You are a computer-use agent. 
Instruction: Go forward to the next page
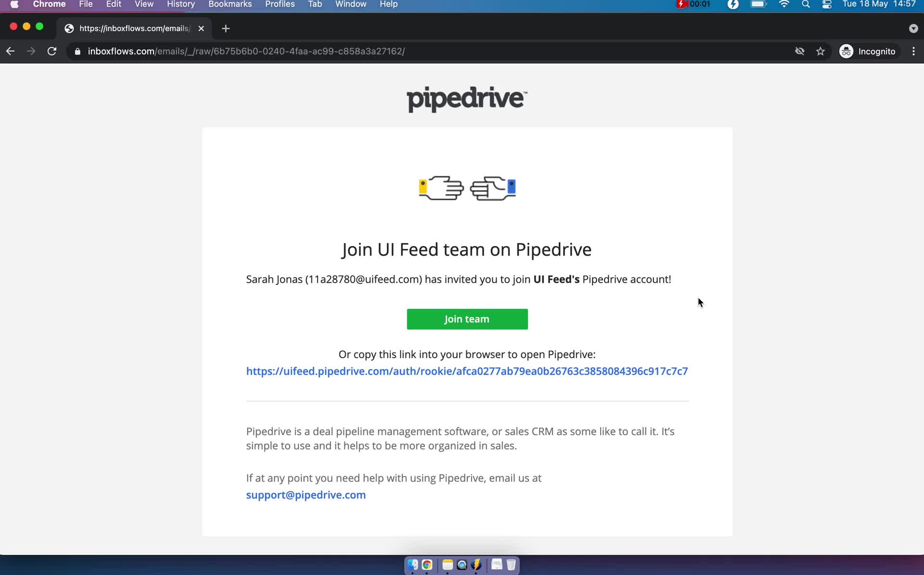(x=31, y=51)
